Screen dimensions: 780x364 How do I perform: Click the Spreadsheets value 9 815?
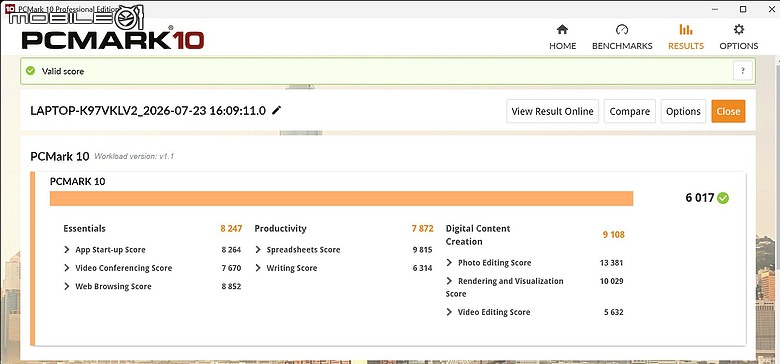[x=422, y=250]
